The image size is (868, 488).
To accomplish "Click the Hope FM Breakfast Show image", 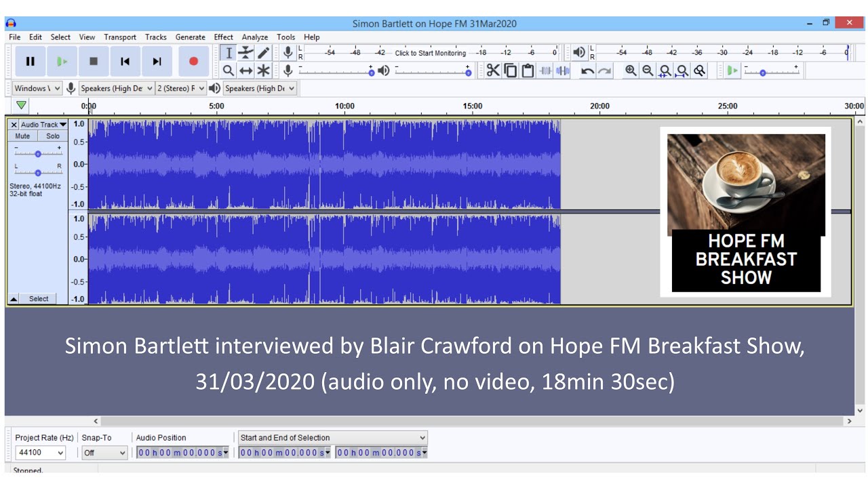I will coord(746,212).
